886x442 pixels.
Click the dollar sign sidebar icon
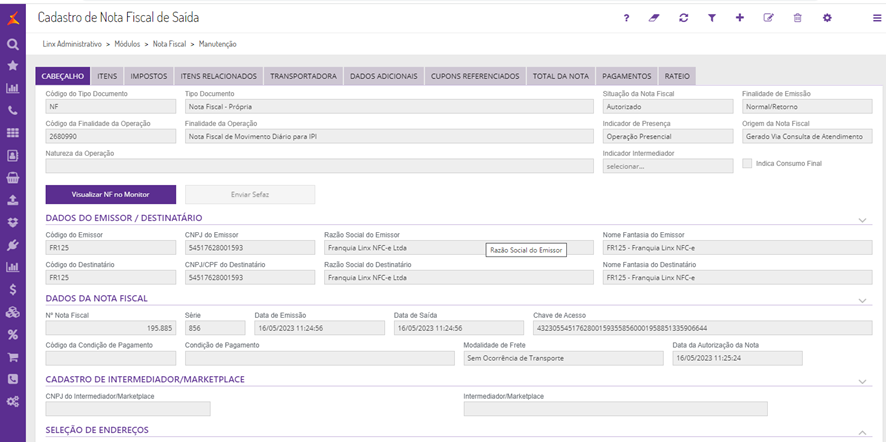13,289
